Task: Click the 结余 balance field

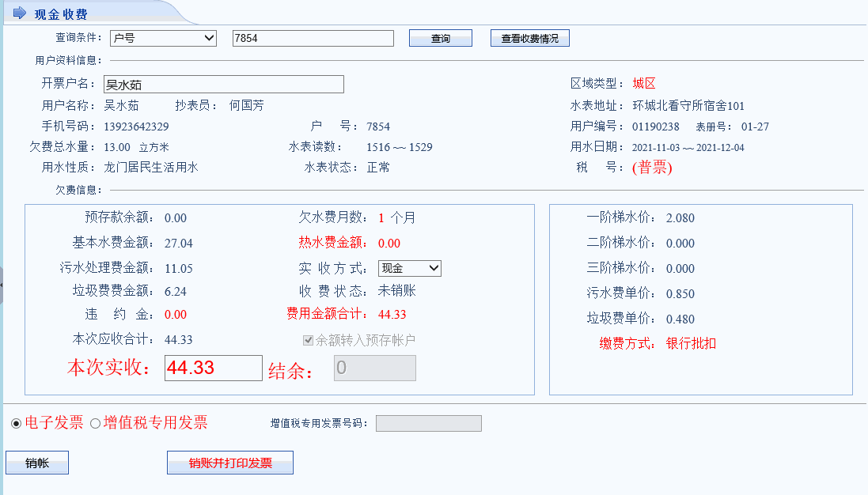Action: pos(374,368)
